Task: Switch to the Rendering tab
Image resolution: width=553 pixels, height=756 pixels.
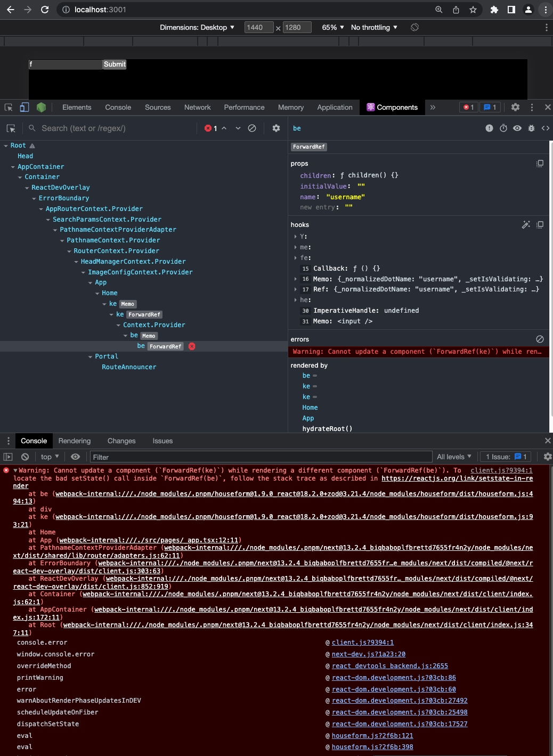Action: [75, 441]
